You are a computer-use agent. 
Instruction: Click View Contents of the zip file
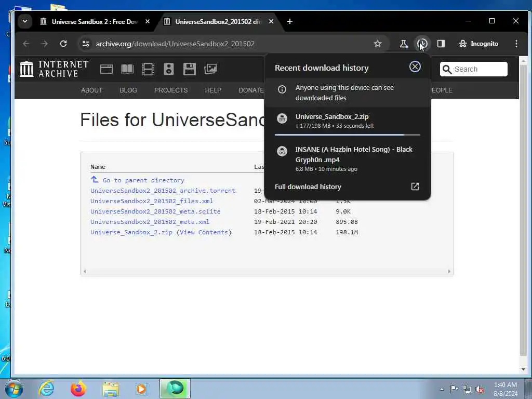click(x=204, y=232)
